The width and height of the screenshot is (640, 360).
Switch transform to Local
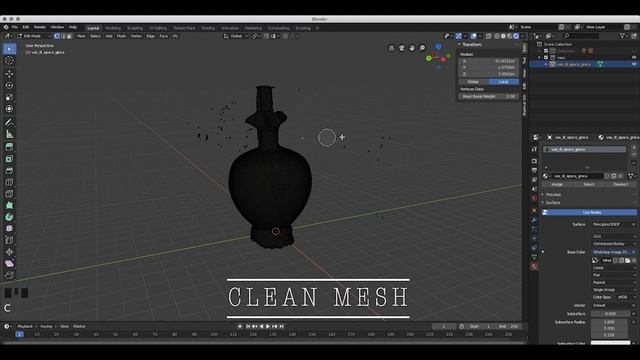(504, 82)
